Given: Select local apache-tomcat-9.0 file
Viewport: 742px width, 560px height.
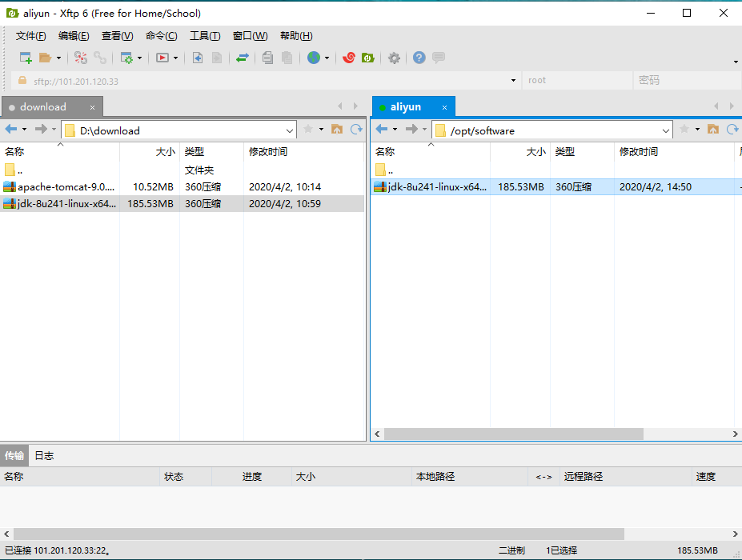Looking at the screenshot, I should (x=182, y=187).
